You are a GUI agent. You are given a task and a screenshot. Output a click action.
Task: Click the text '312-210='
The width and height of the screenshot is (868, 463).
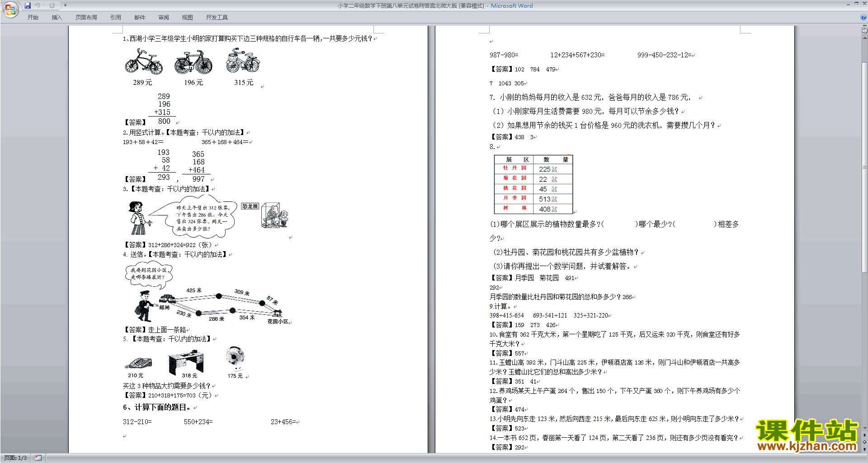[137, 422]
